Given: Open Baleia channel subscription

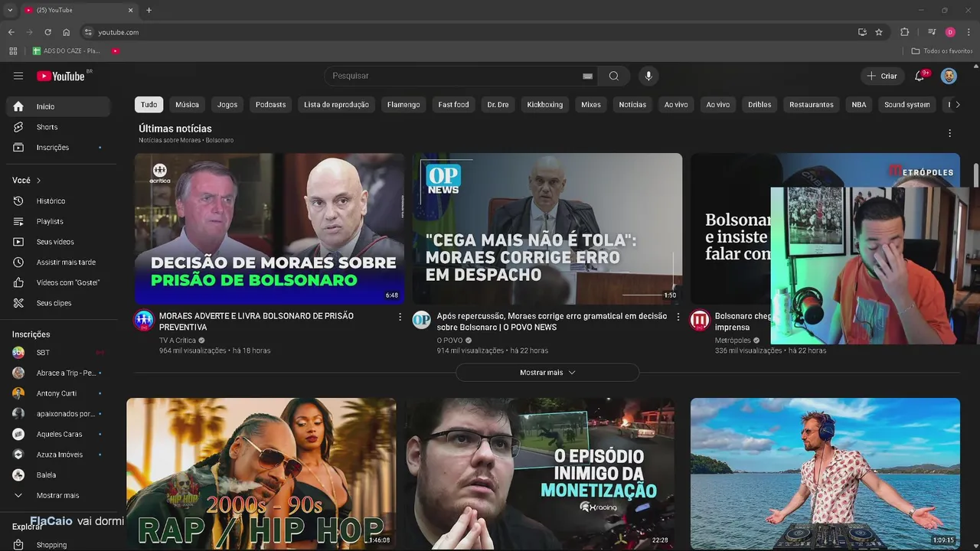Looking at the screenshot, I should tap(57, 475).
